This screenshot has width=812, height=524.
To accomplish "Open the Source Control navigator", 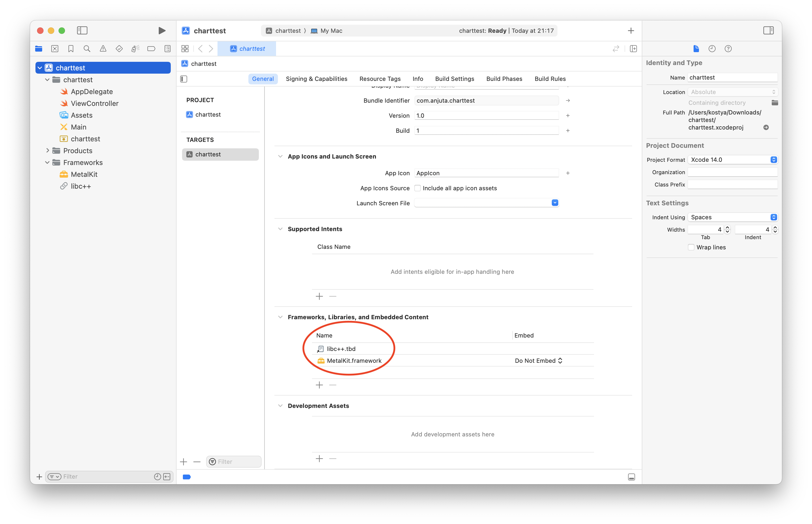I will click(55, 49).
